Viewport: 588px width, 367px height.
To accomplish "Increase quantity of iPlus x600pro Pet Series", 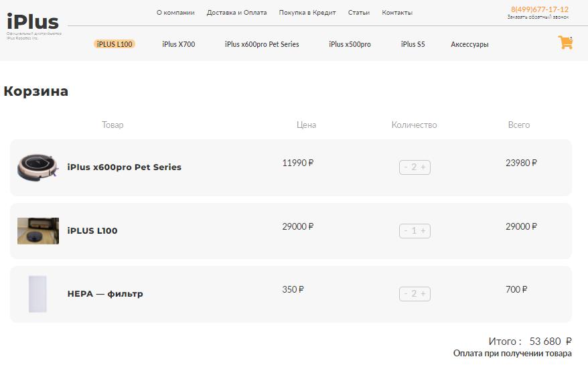I will (423, 167).
